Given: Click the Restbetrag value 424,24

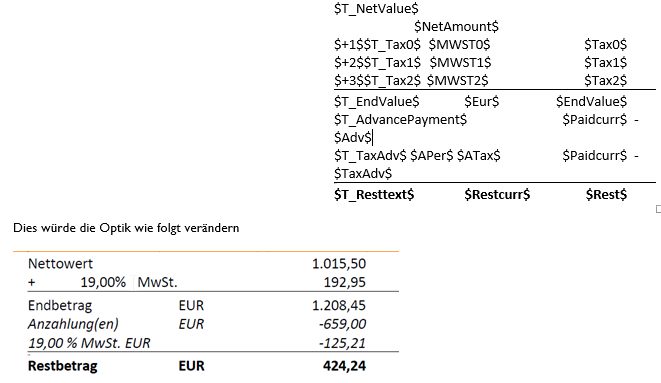Looking at the screenshot, I should (344, 366).
